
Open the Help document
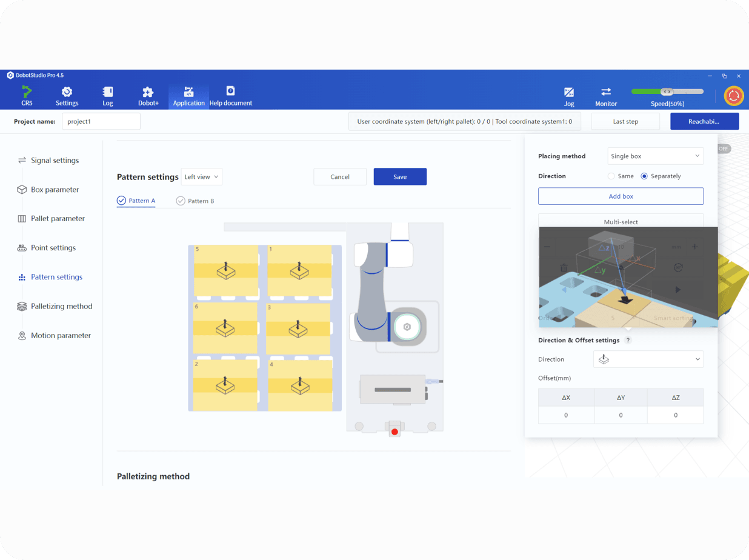tap(230, 95)
